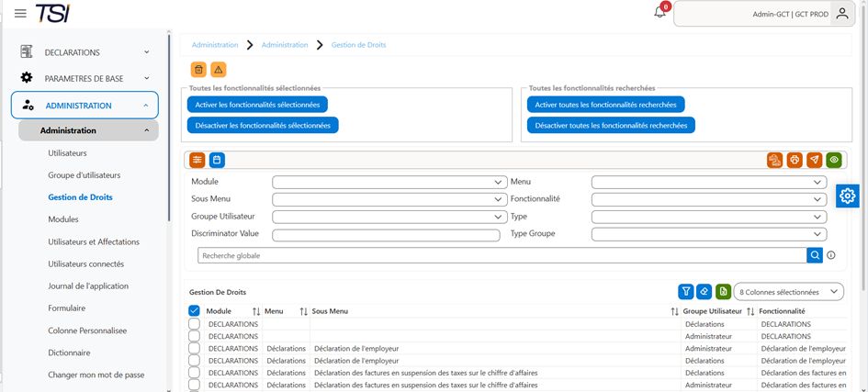Click the green eye view icon
The image size is (868, 392).
click(x=834, y=160)
